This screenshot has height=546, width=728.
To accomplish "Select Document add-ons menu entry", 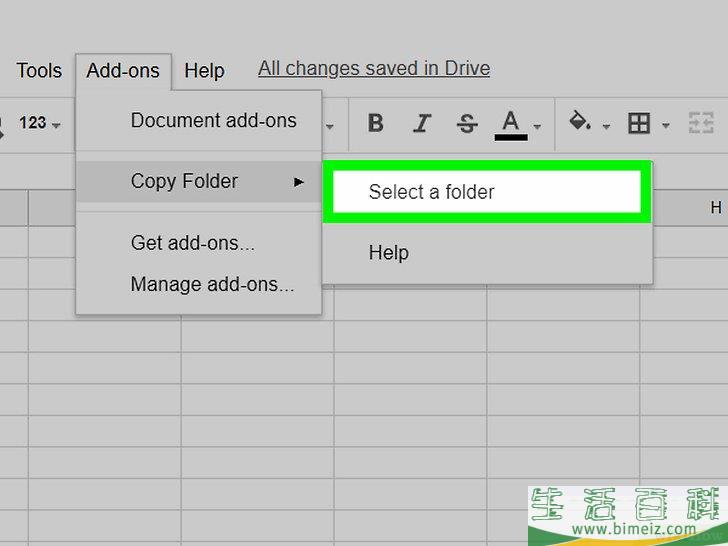I will coord(213,121).
